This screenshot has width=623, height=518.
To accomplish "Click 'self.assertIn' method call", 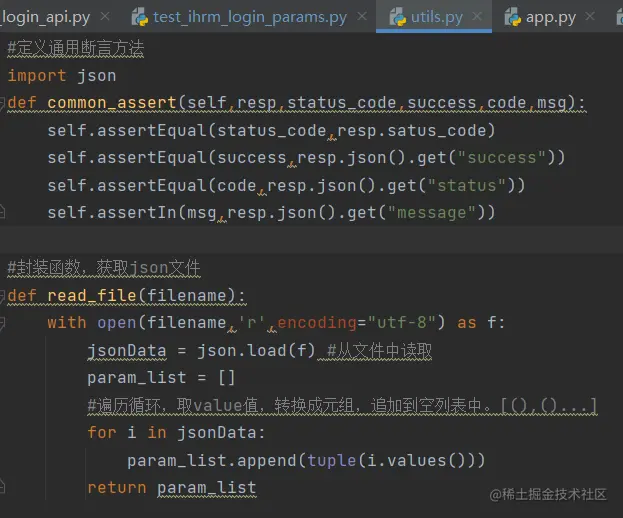I will point(112,213).
